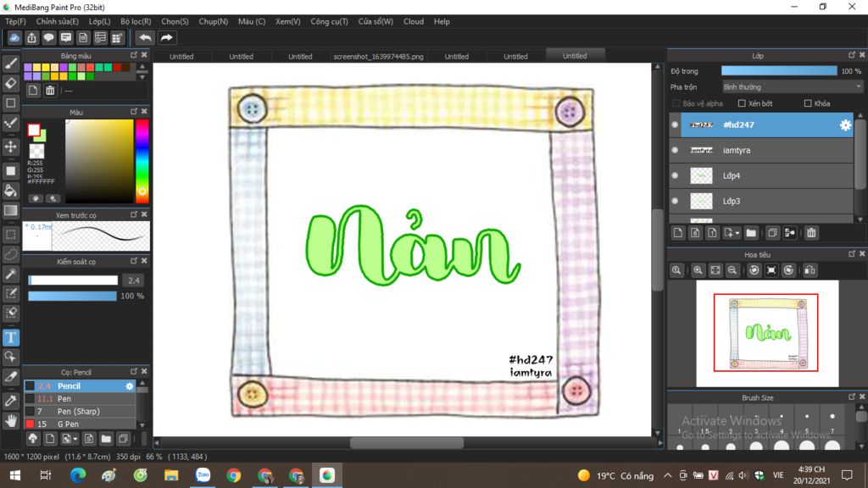This screenshot has width=868, height=488.
Task: Click the Navigator preview thumbnail
Action: (767, 333)
